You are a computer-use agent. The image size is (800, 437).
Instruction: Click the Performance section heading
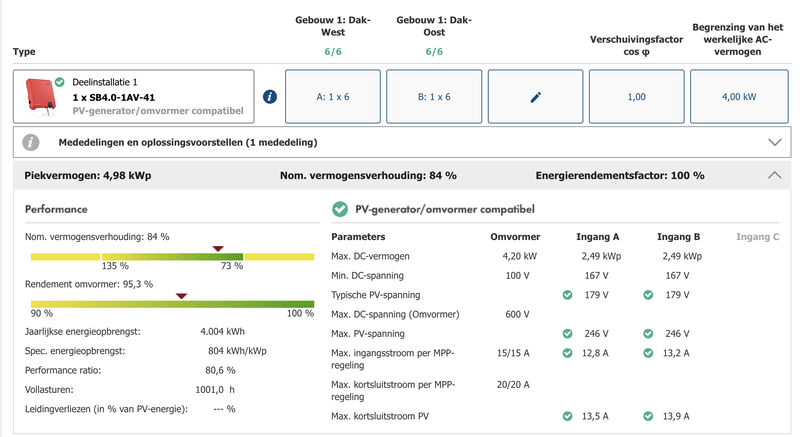[56, 209]
